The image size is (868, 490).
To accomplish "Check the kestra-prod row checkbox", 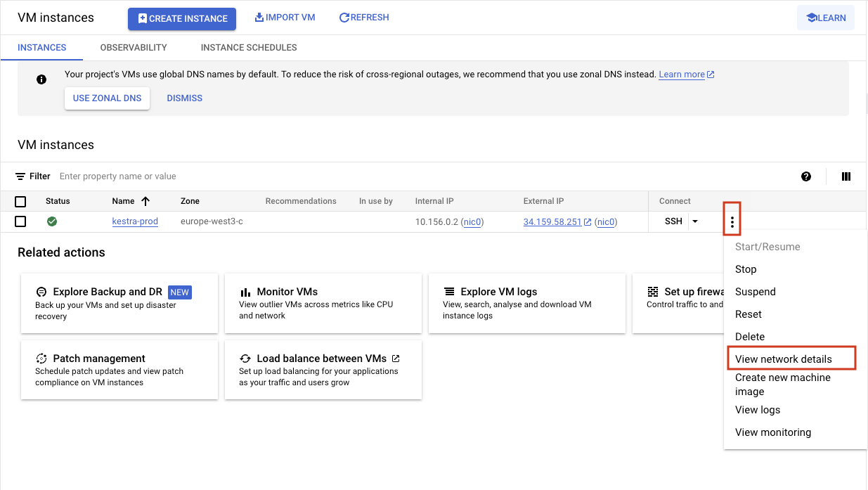I will point(20,221).
